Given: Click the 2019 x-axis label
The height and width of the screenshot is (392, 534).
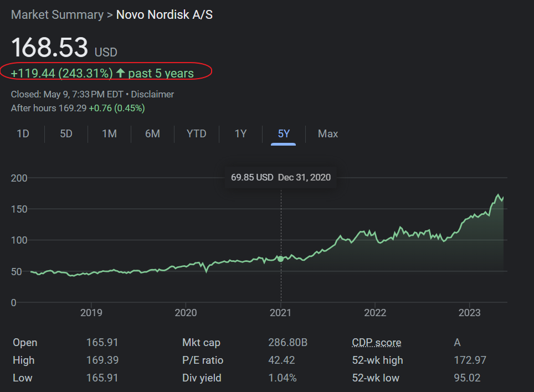Looking at the screenshot, I should 91,313.
